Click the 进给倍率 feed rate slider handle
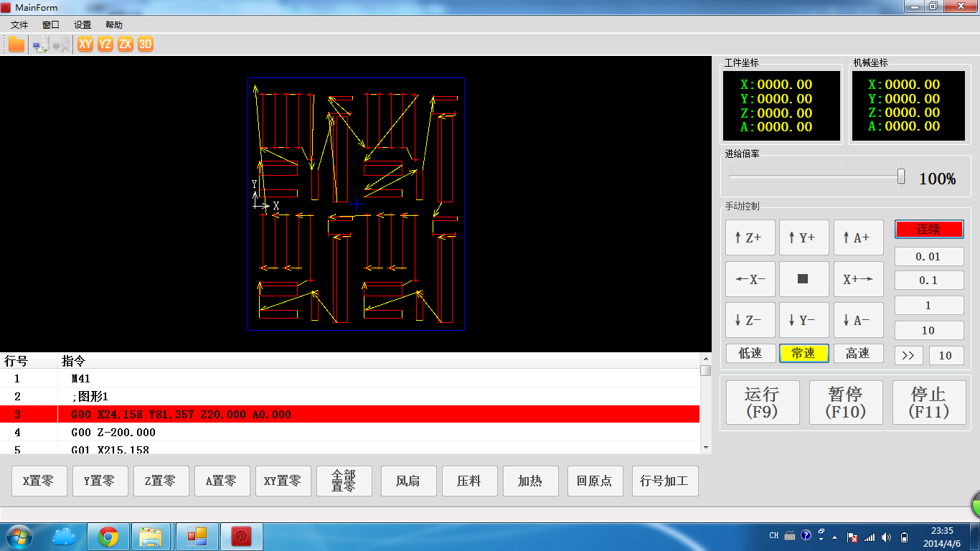Viewport: 980px width, 551px height. tap(901, 176)
